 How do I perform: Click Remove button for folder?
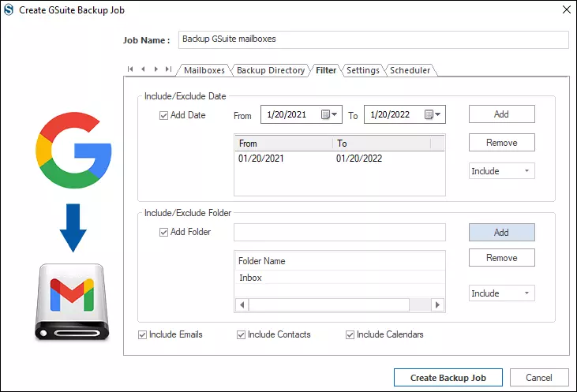click(x=501, y=258)
